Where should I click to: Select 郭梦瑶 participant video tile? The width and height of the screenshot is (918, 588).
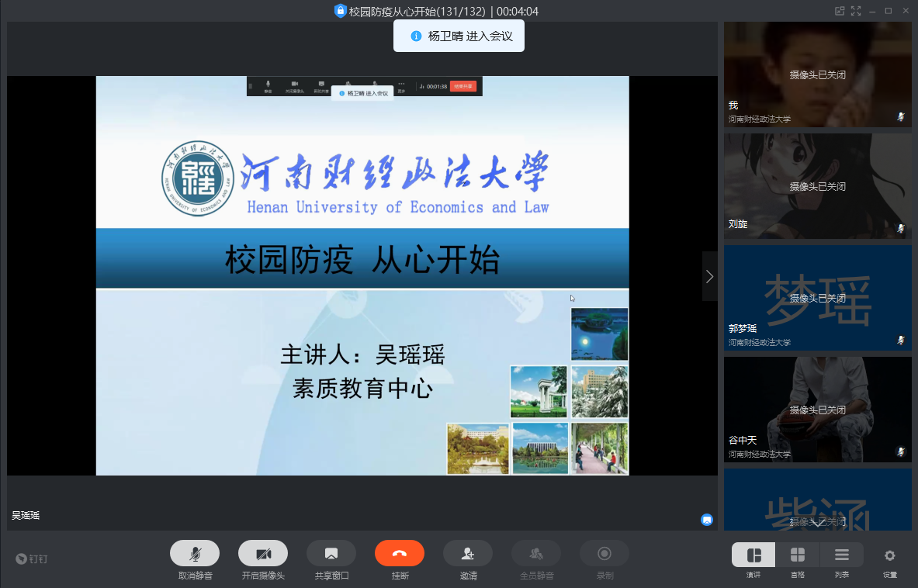pyautogui.click(x=817, y=298)
